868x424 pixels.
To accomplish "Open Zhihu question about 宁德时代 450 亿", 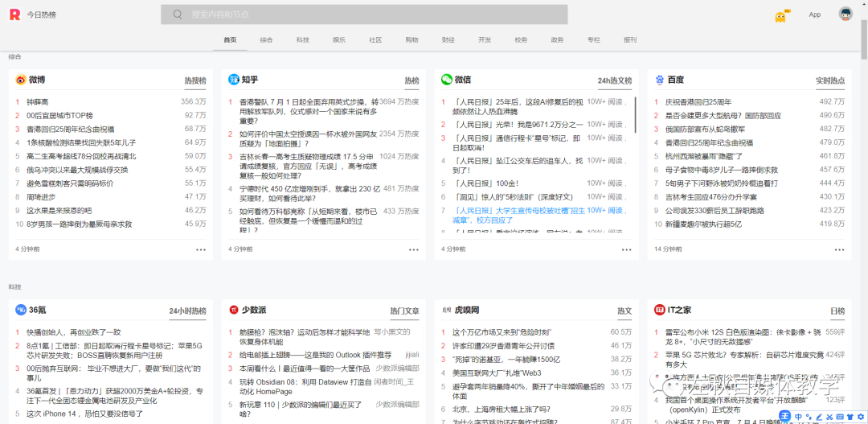I will pos(310,193).
